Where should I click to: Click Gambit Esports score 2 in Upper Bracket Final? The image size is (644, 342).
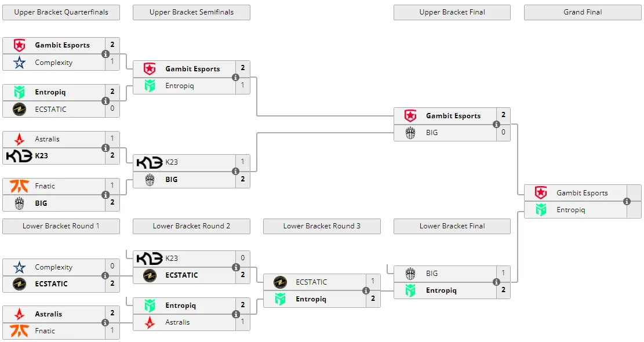tap(504, 115)
